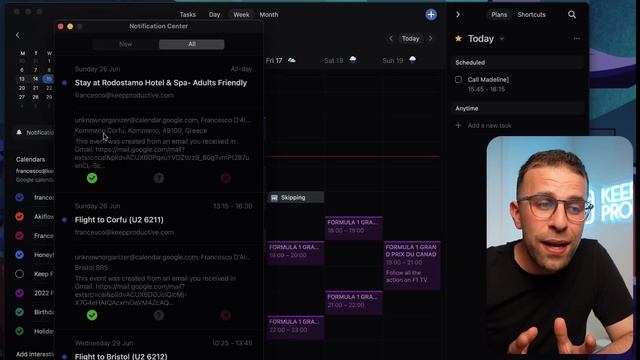Mark maybe for Flight to Corfu invitation

click(x=159, y=315)
